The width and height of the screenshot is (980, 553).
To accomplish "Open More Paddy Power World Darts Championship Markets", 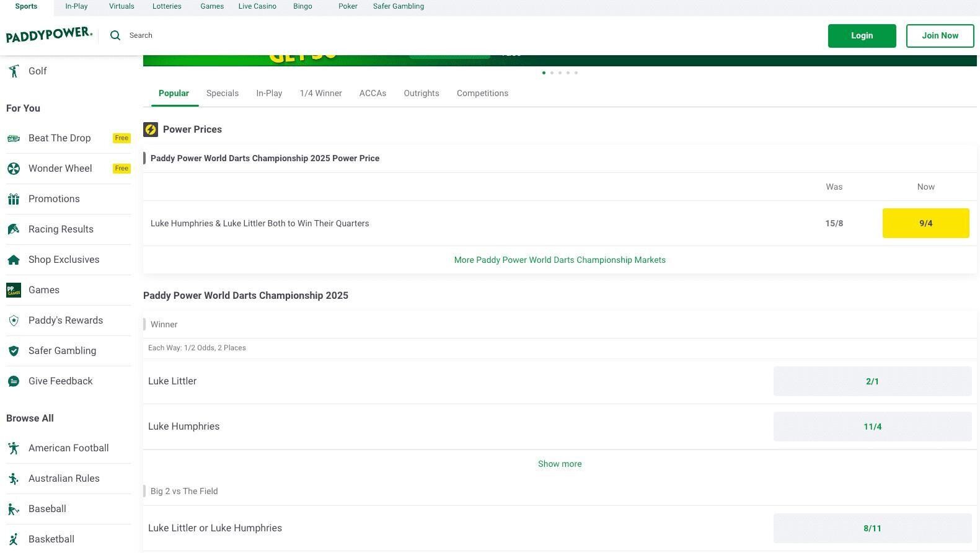I will click(560, 260).
